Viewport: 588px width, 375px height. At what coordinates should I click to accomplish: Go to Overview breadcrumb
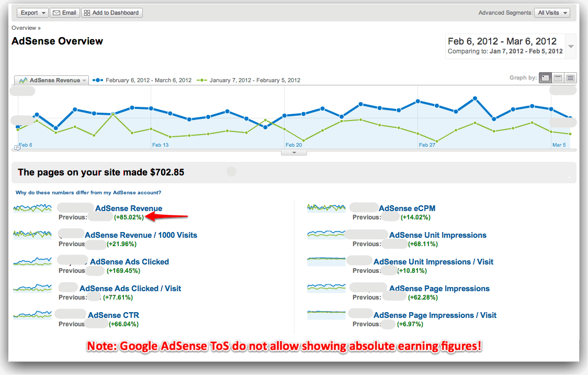point(24,28)
